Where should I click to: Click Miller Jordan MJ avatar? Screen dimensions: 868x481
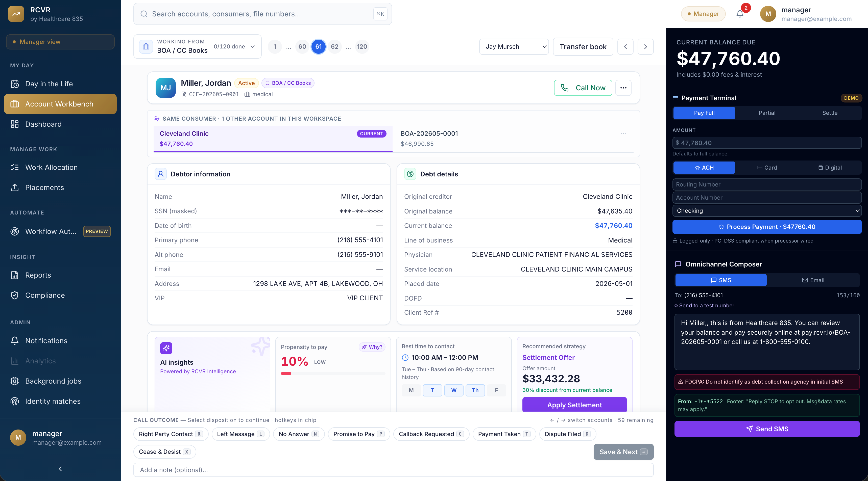165,88
